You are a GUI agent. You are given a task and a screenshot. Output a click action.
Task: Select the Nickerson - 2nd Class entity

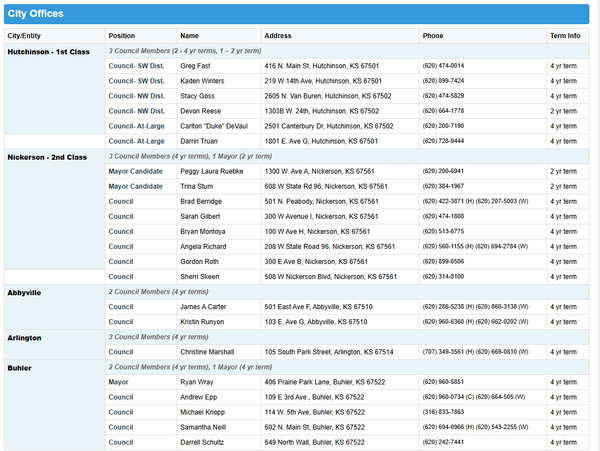coord(47,157)
